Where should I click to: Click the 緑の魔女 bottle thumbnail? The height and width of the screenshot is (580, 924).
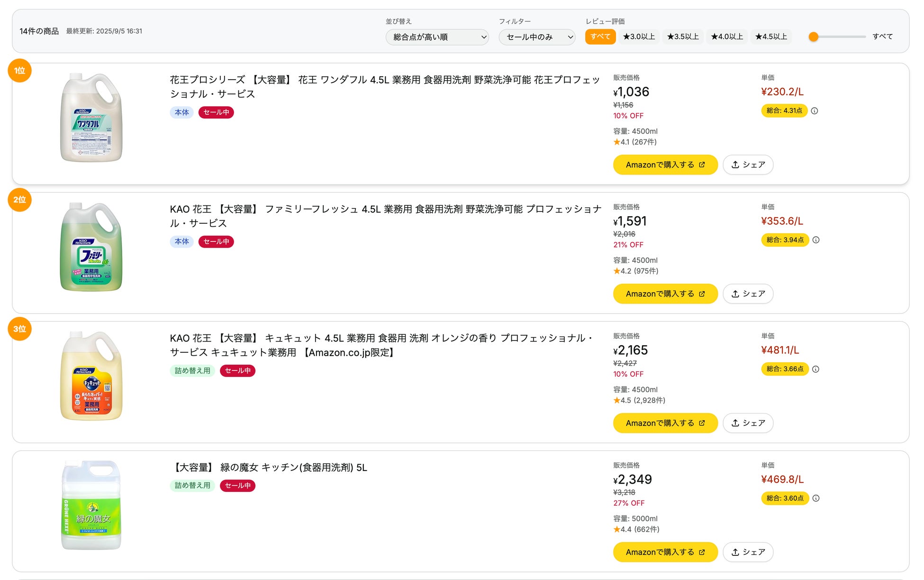91,505
